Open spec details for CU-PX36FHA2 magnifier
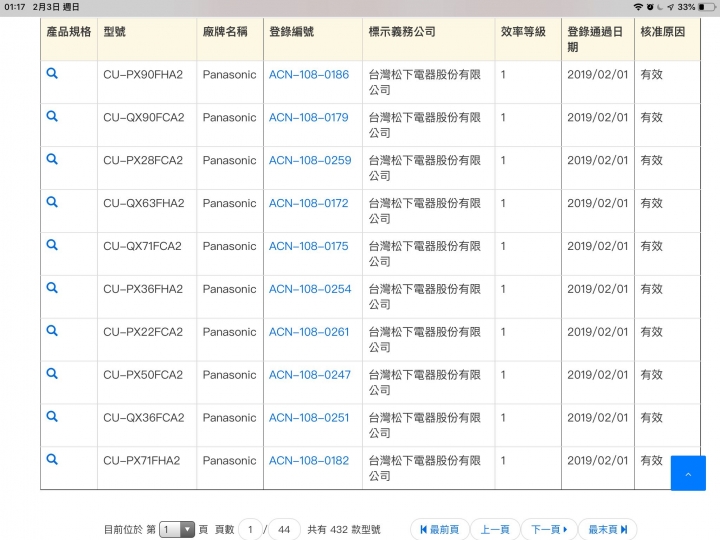Image resolution: width=720 pixels, height=540 pixels. click(52, 288)
